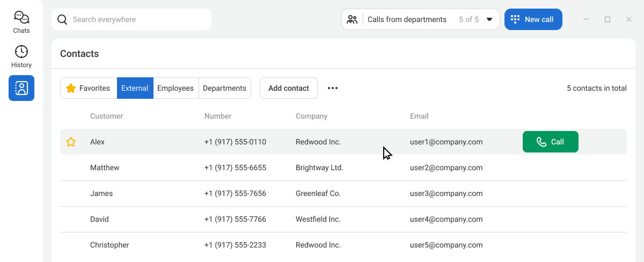Click email user5@company.com
The width and height of the screenshot is (644, 262).
(x=447, y=245)
